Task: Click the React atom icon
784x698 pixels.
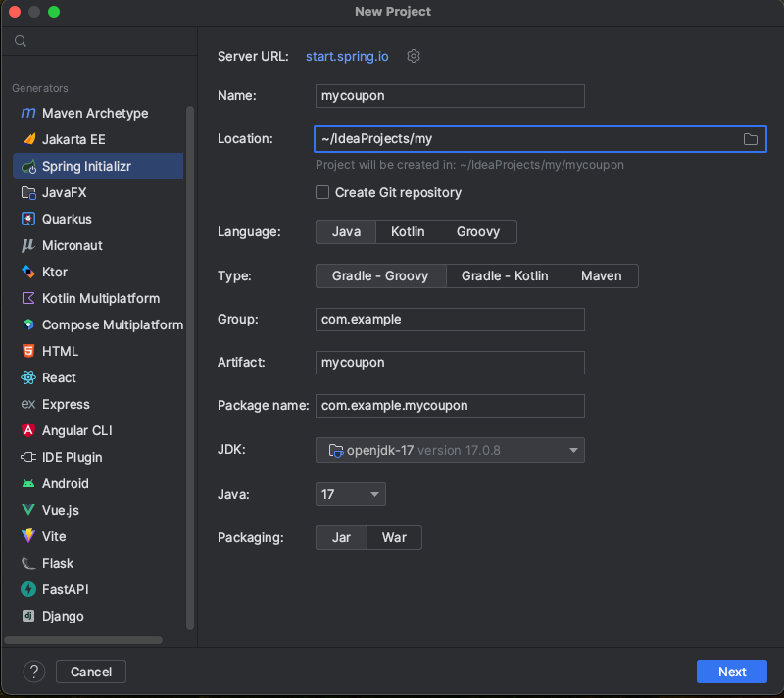Action: coord(28,377)
